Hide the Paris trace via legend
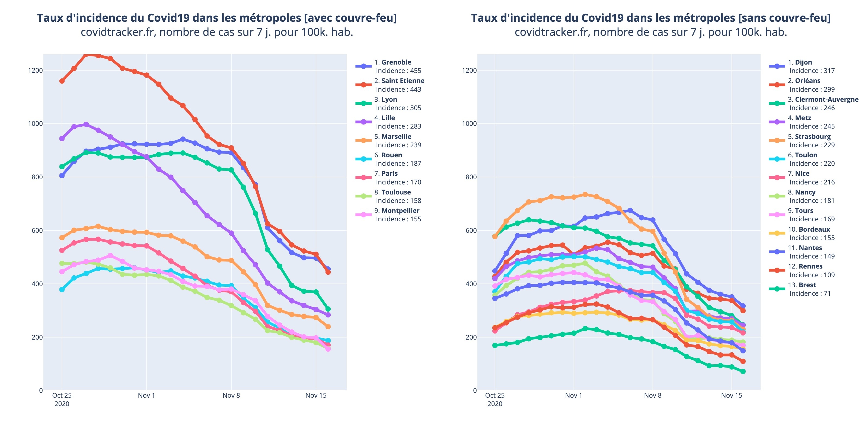Viewport: 868px width, 434px height. (x=389, y=174)
